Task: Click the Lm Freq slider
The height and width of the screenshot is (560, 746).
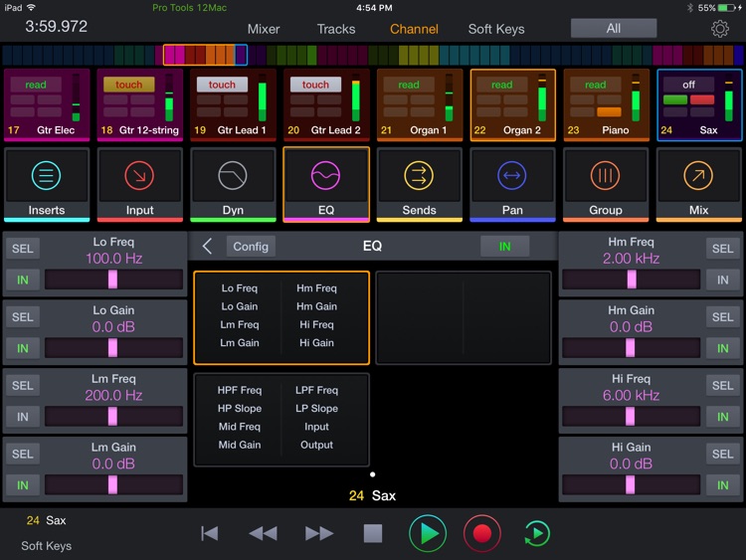Action: pyautogui.click(x=113, y=417)
